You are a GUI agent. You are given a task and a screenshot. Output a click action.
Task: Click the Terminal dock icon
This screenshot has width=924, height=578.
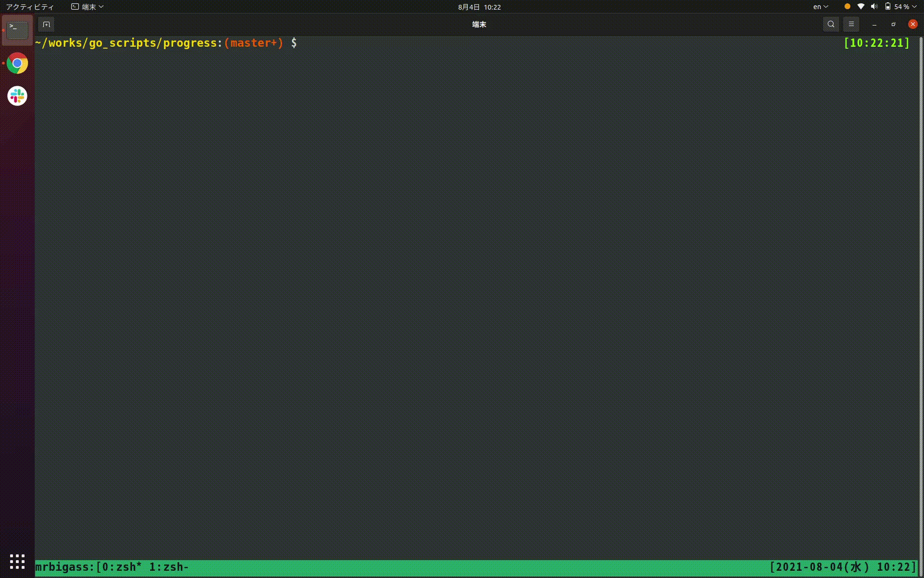(17, 30)
